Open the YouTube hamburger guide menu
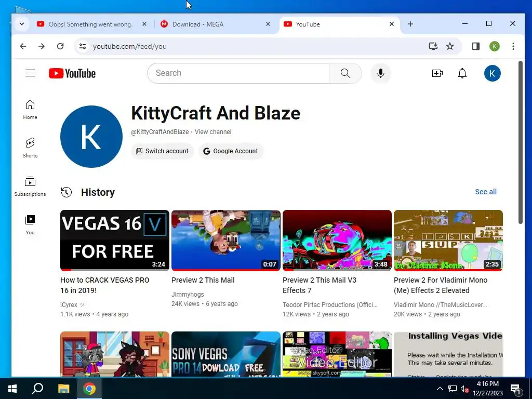Screen dimensions: 532x399 click(30, 73)
